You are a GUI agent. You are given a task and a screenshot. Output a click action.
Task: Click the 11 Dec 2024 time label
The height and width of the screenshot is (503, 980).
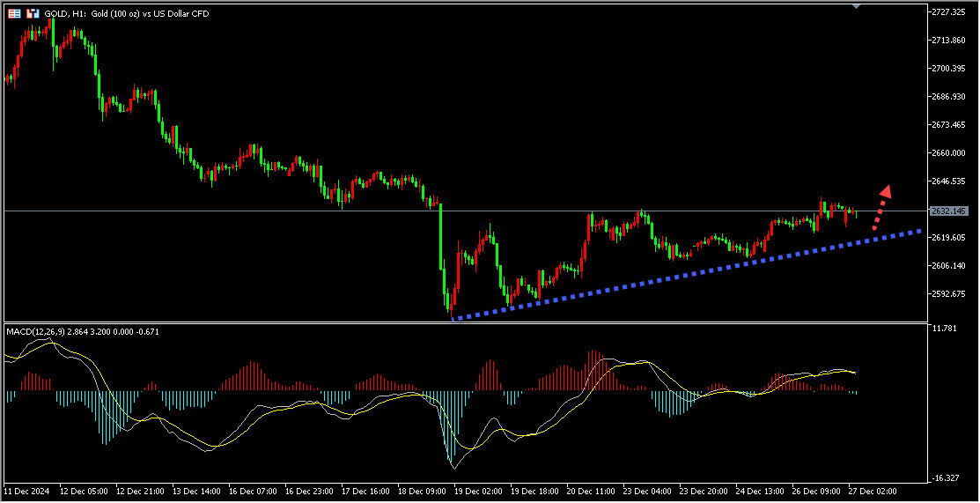point(25,492)
